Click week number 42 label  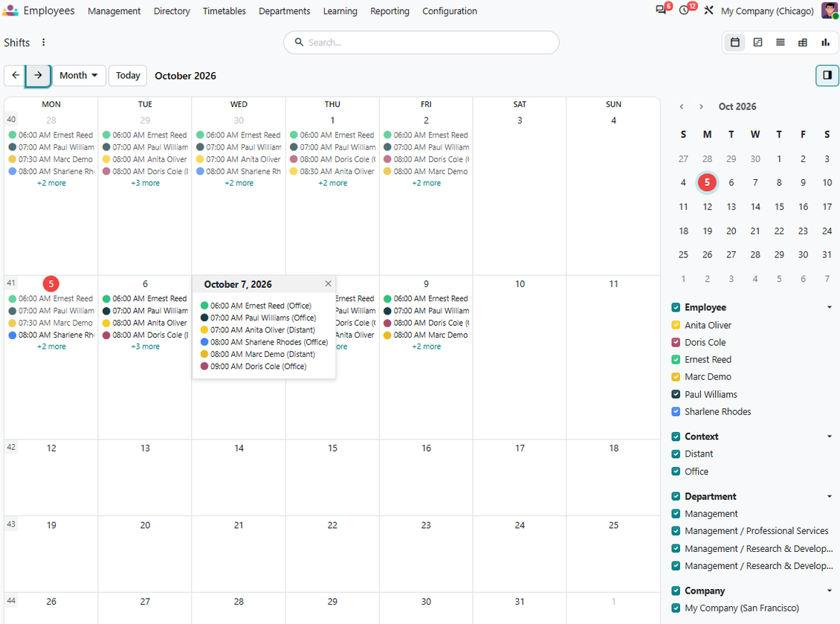coord(11,447)
